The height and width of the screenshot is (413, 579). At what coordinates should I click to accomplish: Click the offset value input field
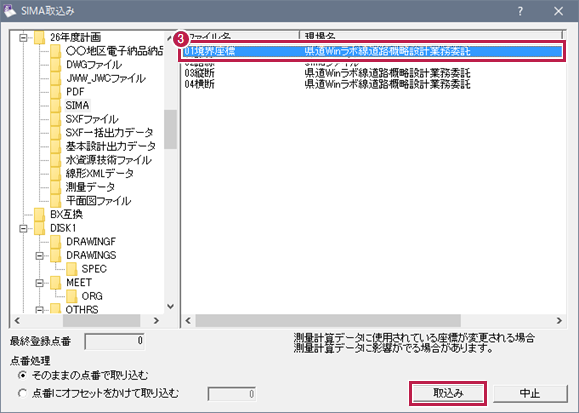coord(232,394)
